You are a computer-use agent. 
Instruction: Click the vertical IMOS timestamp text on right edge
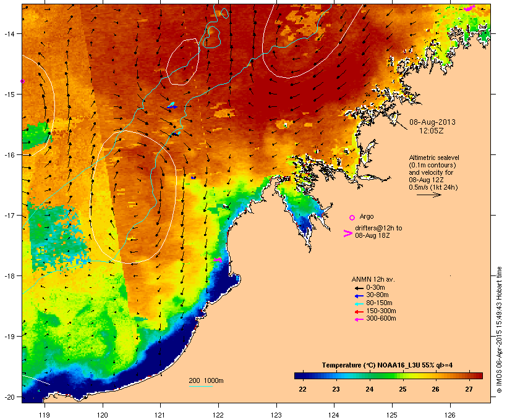point(499,330)
